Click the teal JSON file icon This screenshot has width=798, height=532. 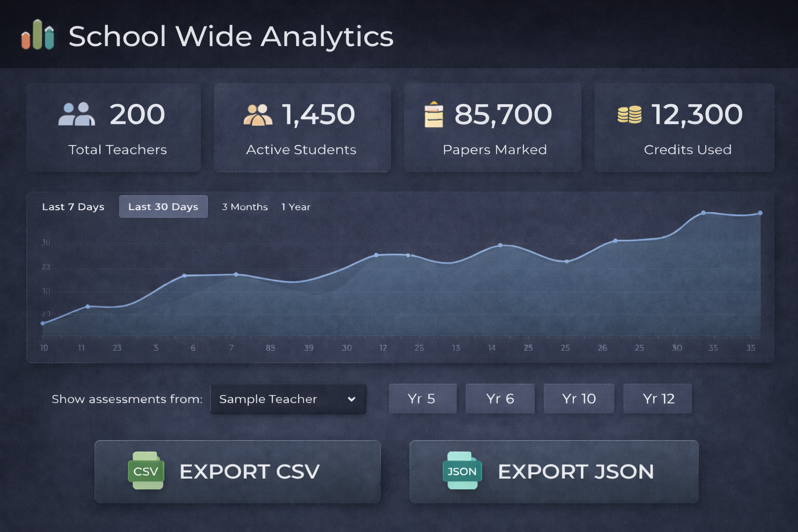click(x=462, y=472)
